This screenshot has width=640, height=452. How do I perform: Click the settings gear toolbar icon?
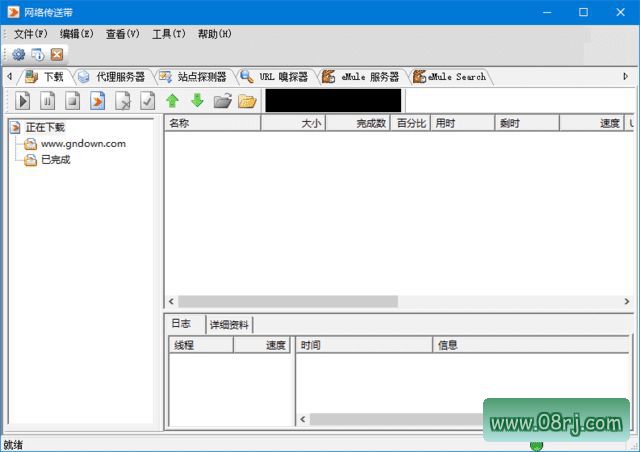tap(18, 54)
